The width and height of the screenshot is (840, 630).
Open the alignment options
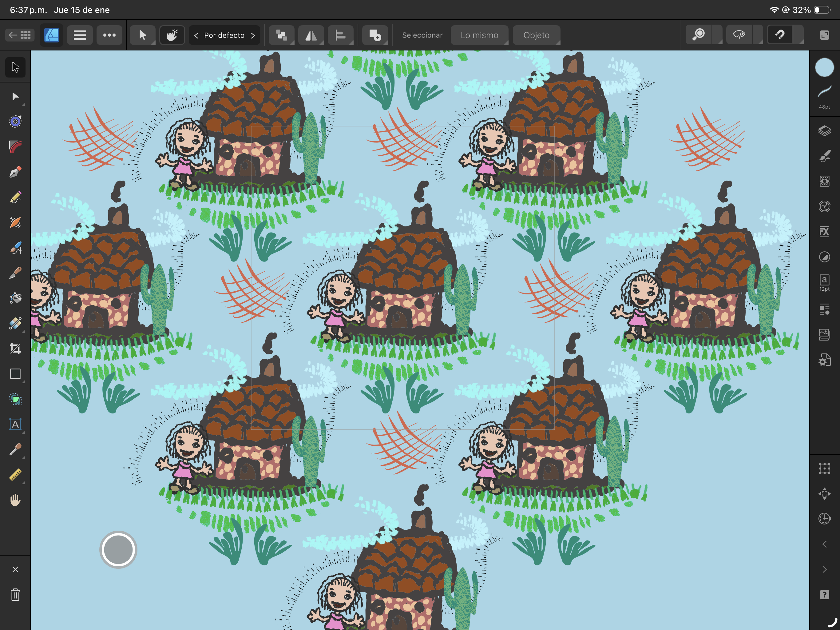341,35
